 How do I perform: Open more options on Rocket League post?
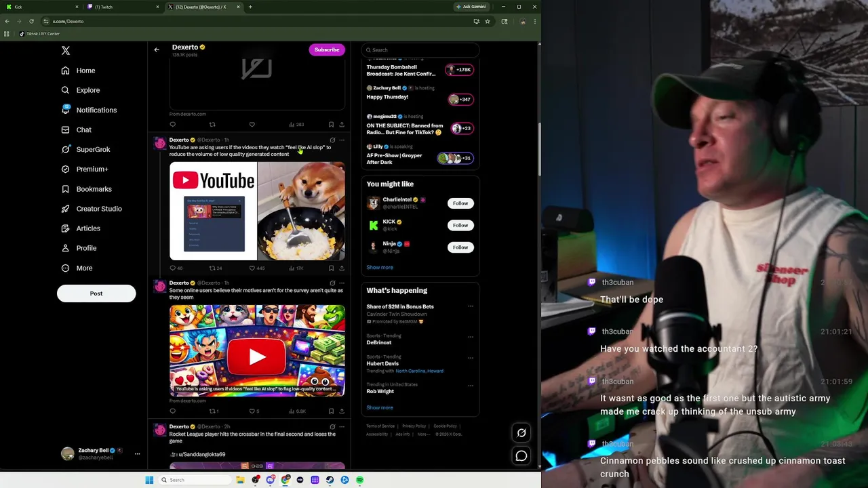point(342,427)
